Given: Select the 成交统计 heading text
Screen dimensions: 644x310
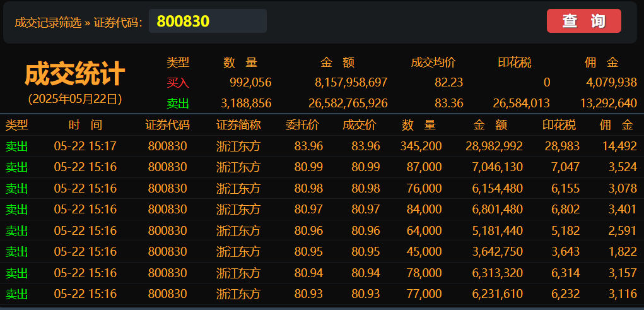Looking at the screenshot, I should pos(75,75).
